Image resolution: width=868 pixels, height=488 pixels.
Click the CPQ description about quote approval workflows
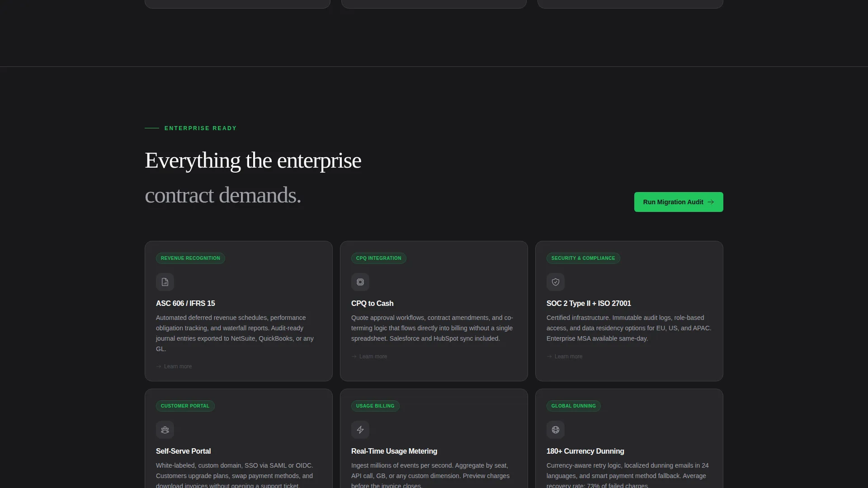tap(432, 328)
